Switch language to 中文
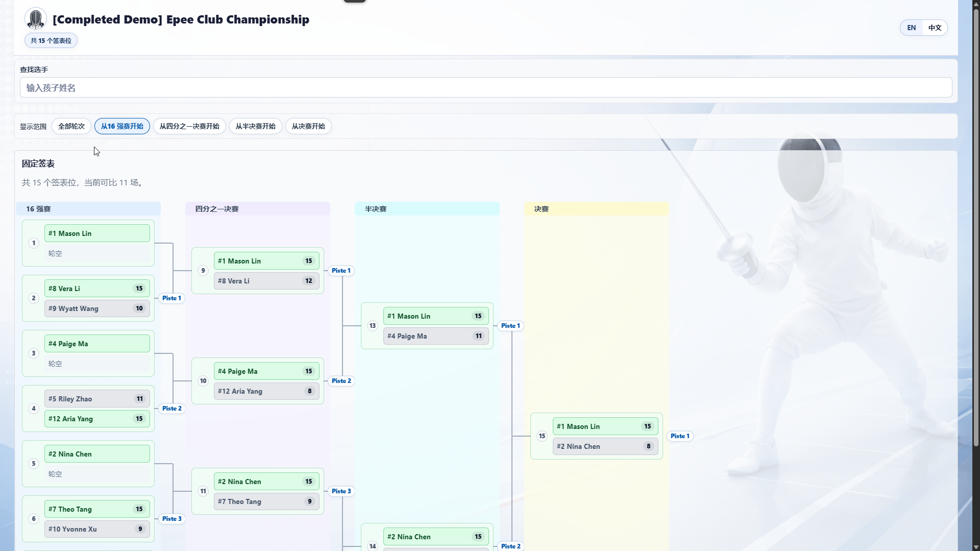Viewport: 980px width, 551px height. (x=935, y=28)
